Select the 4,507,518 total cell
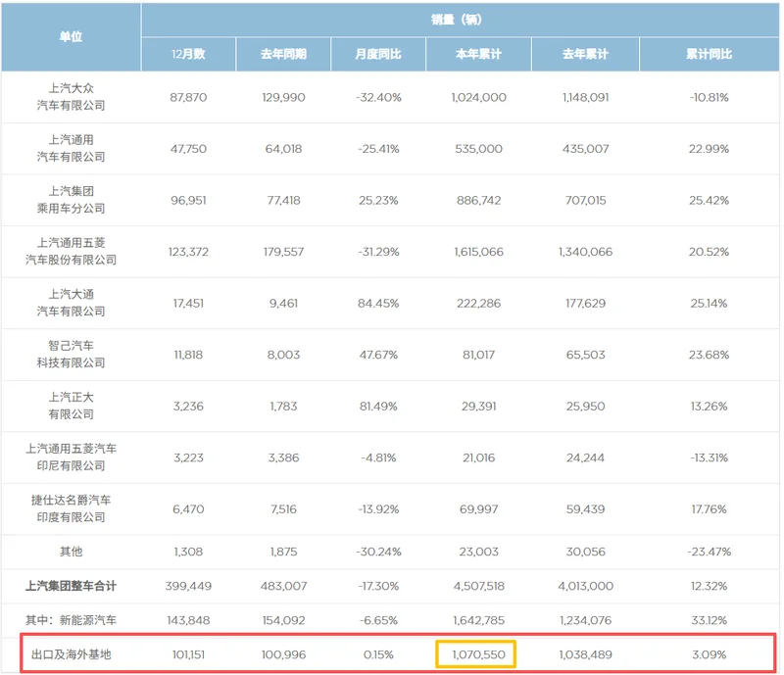Image resolution: width=784 pixels, height=675 pixels. tap(477, 586)
